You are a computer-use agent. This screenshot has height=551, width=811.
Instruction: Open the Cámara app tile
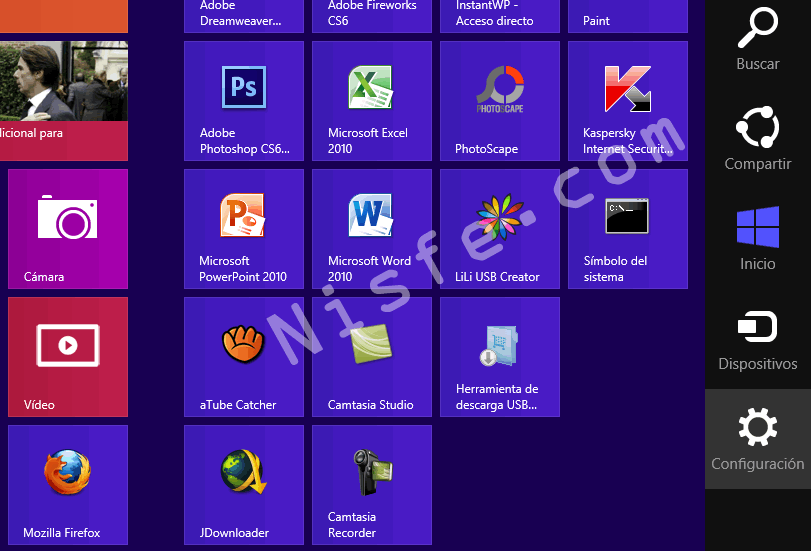[x=68, y=229]
